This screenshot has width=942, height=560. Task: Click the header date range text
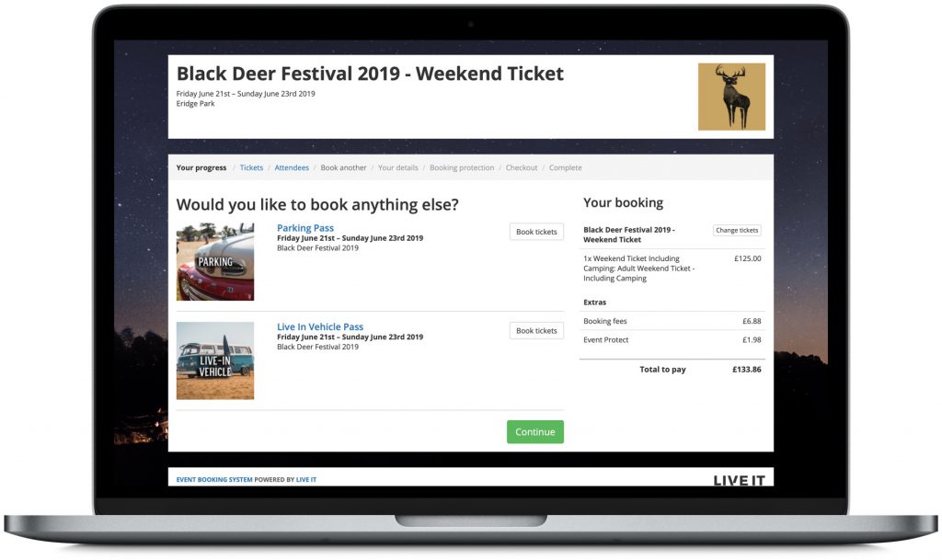point(246,94)
